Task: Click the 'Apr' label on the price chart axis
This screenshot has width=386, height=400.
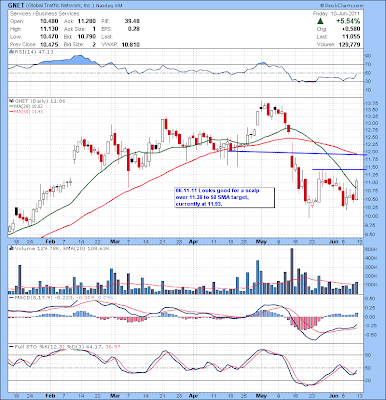Action: coord(193,241)
